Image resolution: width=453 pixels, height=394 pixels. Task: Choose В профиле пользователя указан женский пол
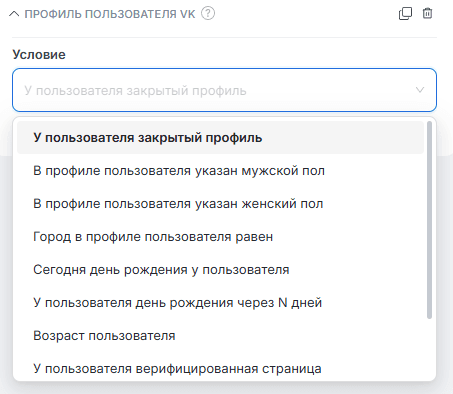(x=220, y=204)
